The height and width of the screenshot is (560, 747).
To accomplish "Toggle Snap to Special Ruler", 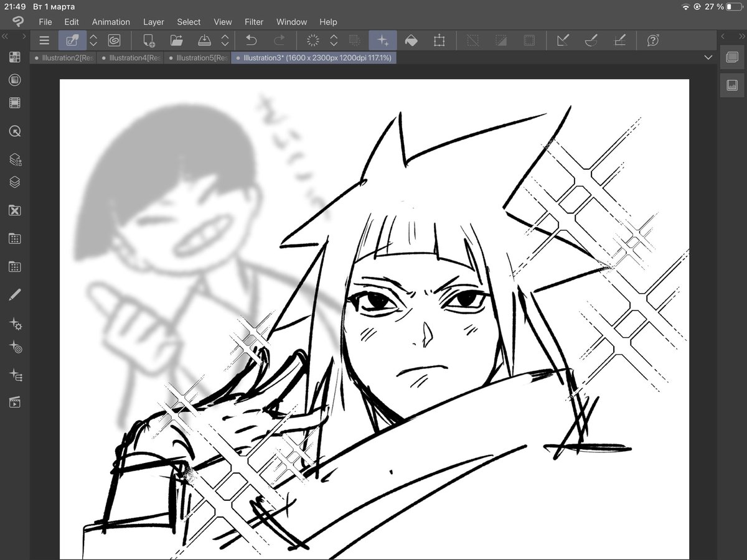I will click(591, 40).
